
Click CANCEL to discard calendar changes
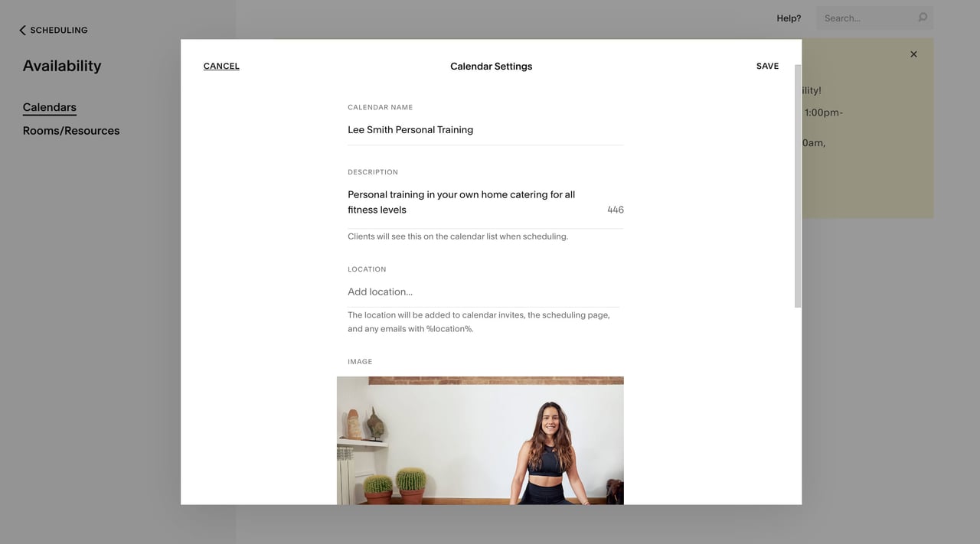click(220, 66)
